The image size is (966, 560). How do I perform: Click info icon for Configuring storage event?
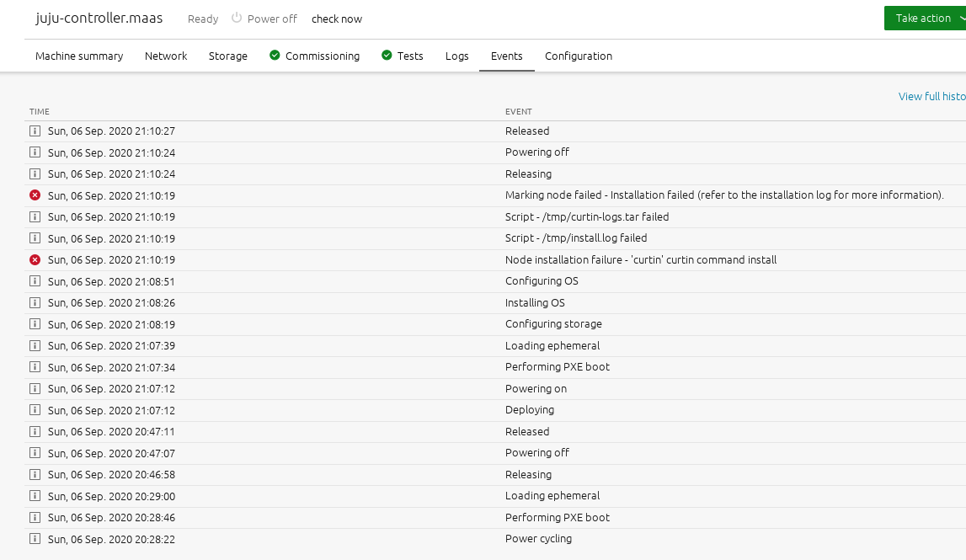coord(35,324)
